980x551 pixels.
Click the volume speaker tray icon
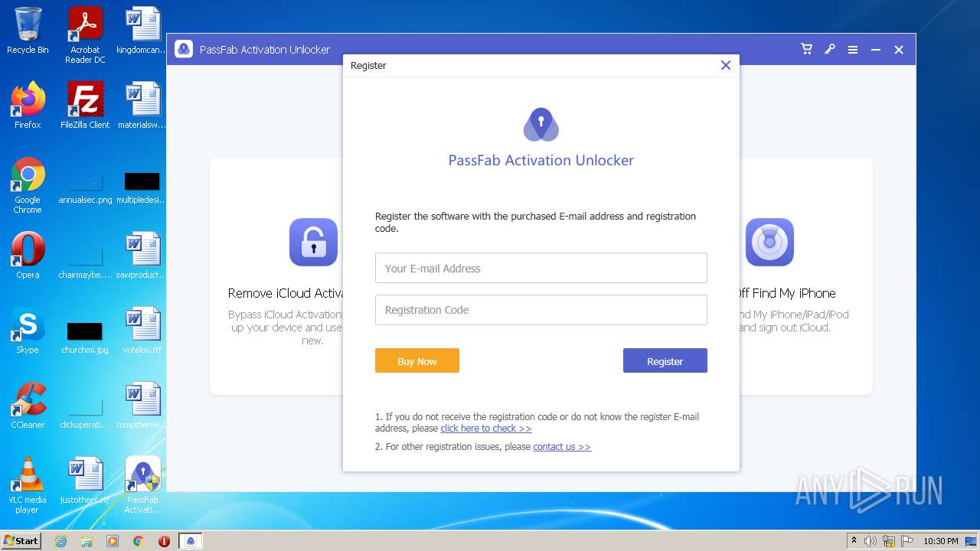(871, 541)
